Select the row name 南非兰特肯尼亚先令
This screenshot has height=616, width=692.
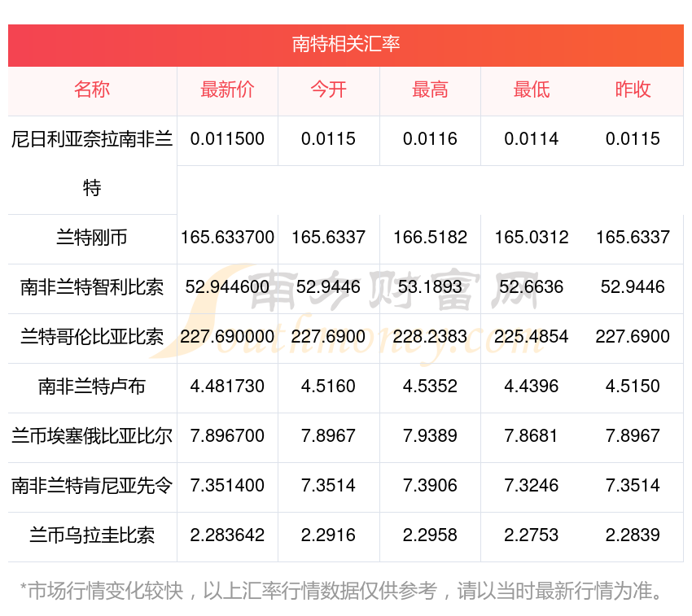92,486
